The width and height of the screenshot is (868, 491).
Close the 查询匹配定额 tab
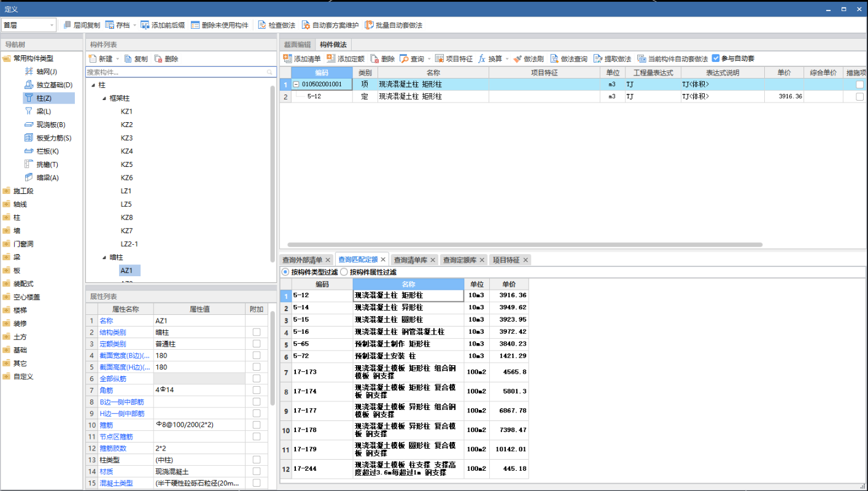(383, 260)
